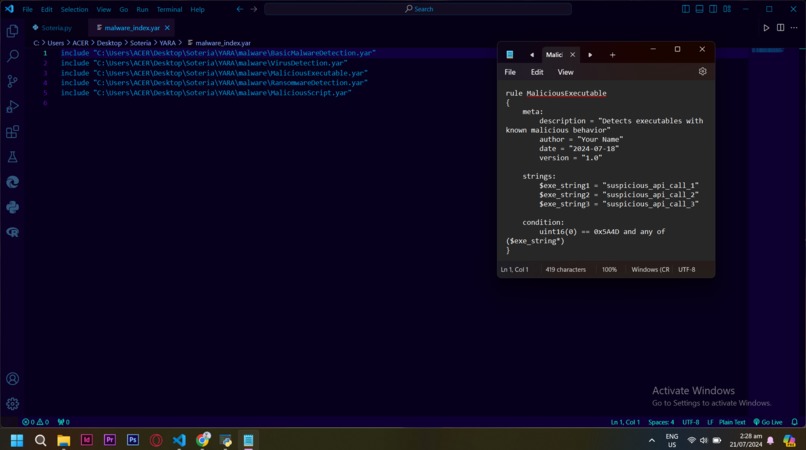Click the LF end of line selector
Screen dimensions: 806x450
coord(710,422)
